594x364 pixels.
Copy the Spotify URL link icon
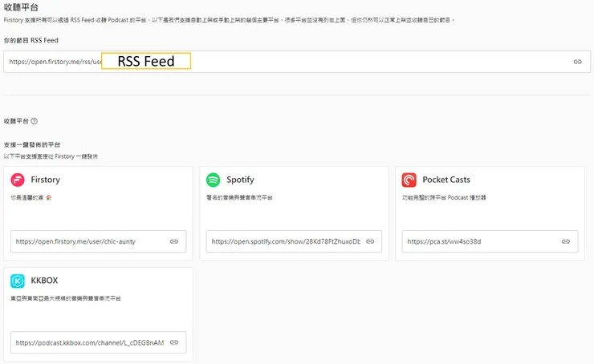pyautogui.click(x=370, y=241)
